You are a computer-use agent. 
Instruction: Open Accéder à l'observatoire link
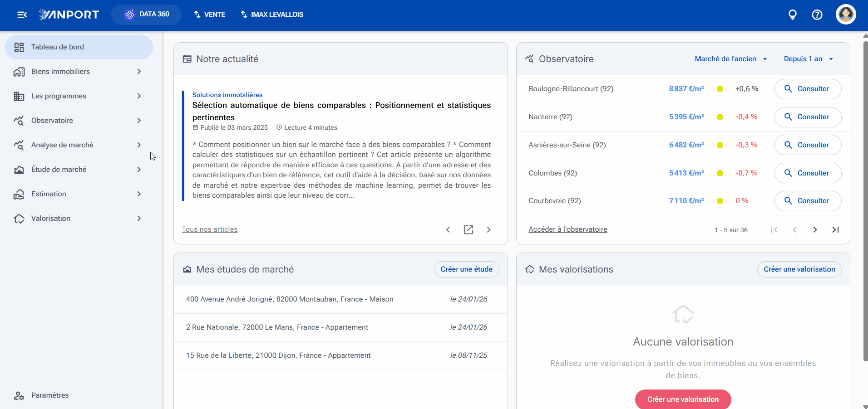tap(568, 229)
